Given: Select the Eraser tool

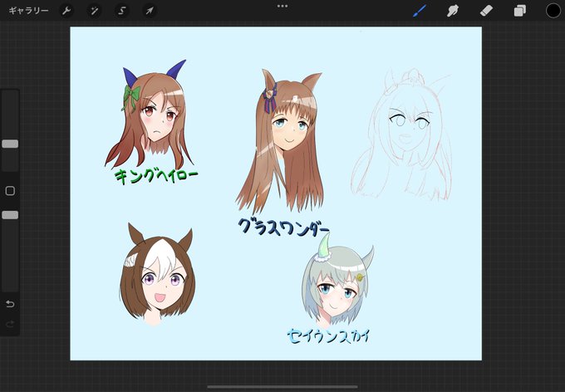Looking at the screenshot, I should click(486, 11).
